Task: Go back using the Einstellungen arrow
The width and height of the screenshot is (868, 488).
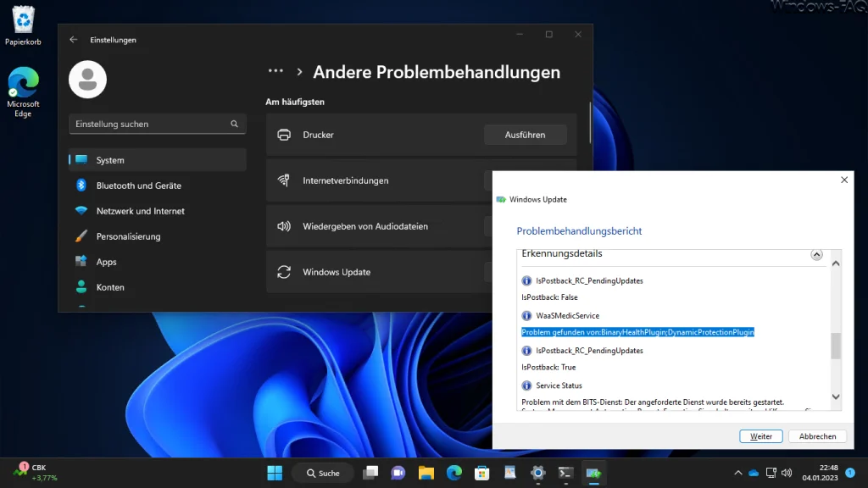Action: tap(74, 40)
